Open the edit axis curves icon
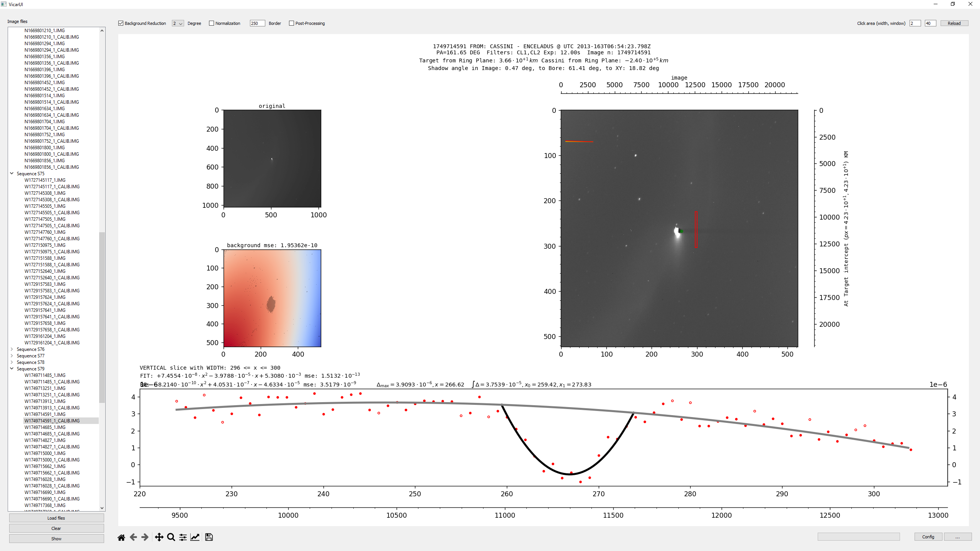This screenshot has width=980, height=551. coord(195,537)
